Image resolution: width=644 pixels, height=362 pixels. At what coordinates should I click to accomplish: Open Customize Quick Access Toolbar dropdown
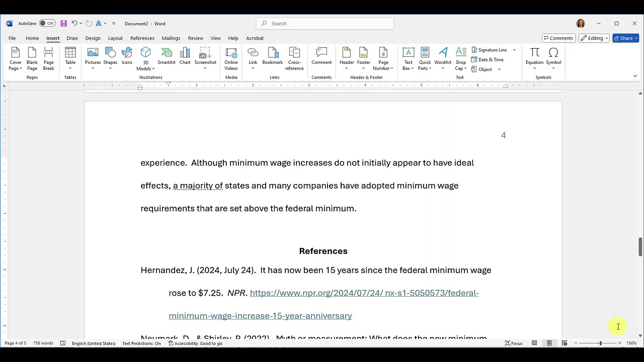[114, 23]
